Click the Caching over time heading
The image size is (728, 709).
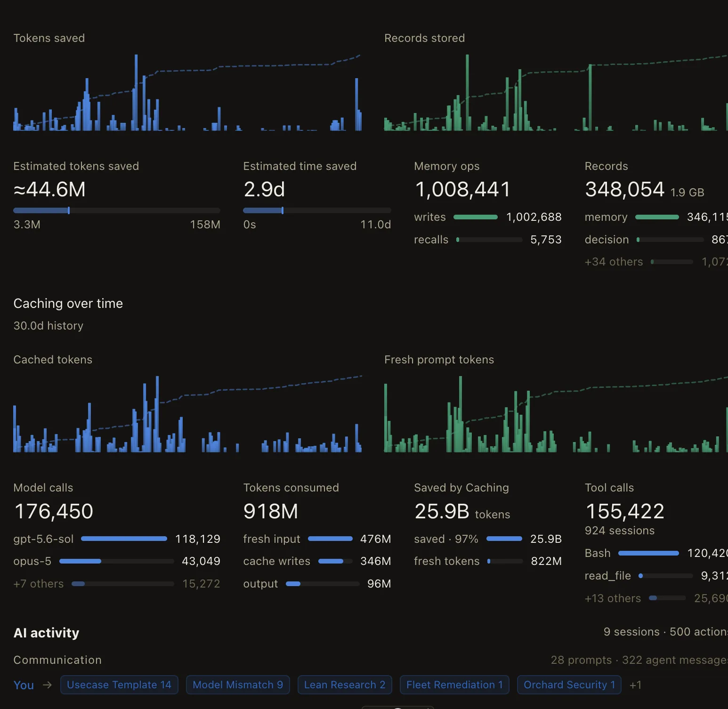[68, 304]
